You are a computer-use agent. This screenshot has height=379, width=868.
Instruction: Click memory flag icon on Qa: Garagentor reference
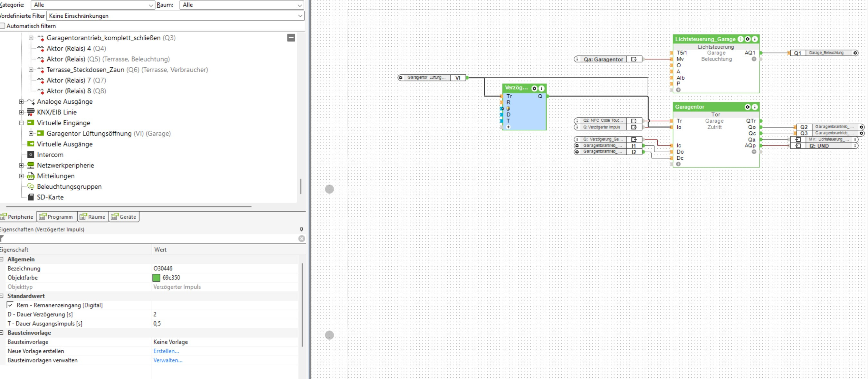[x=634, y=59]
